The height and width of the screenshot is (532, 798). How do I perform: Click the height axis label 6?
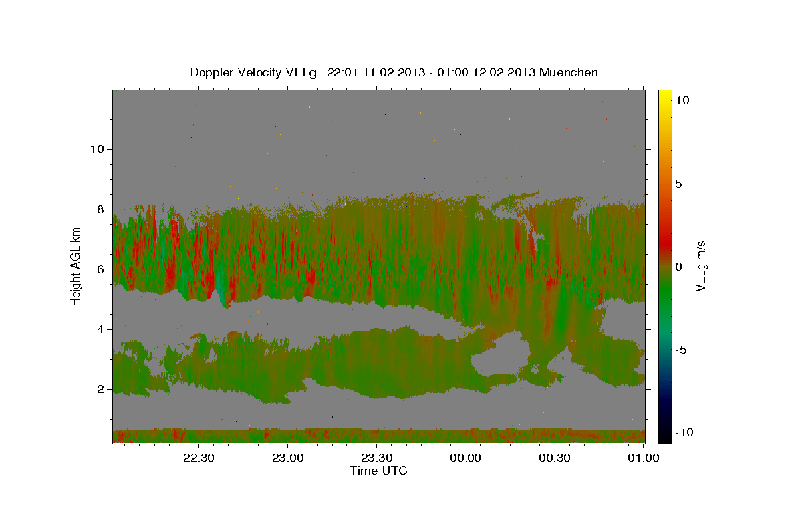point(101,269)
